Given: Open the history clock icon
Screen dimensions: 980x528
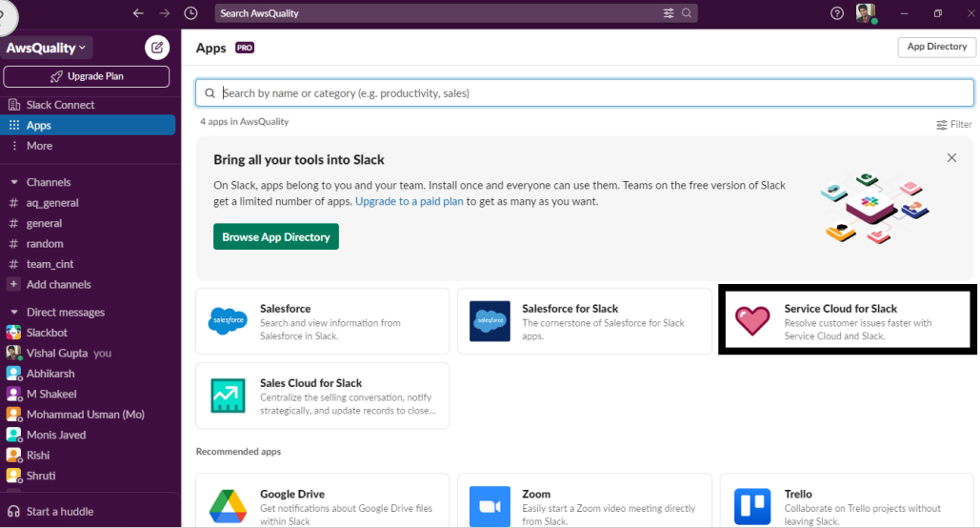Looking at the screenshot, I should point(190,13).
